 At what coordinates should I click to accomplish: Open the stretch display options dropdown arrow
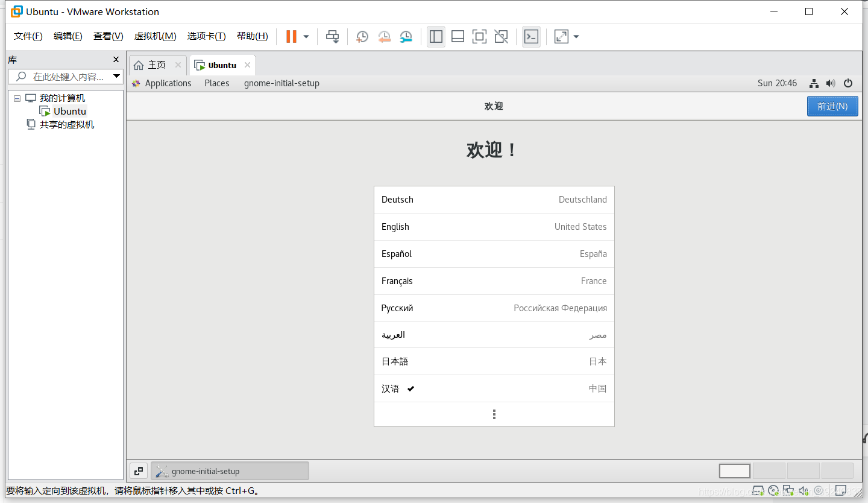576,37
